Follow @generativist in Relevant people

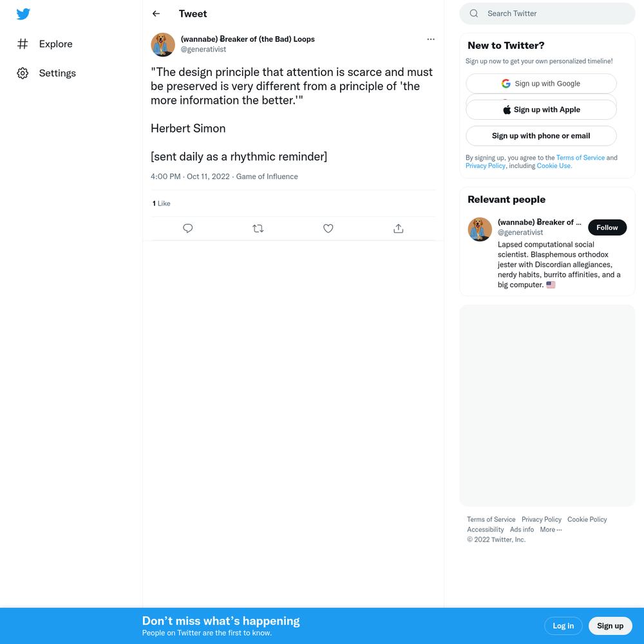click(x=607, y=227)
